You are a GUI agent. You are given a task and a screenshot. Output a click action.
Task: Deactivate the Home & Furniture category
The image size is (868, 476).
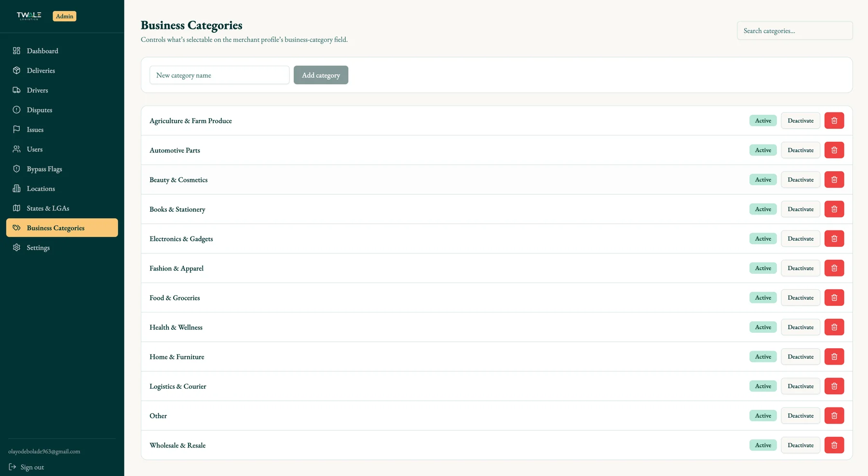click(800, 356)
